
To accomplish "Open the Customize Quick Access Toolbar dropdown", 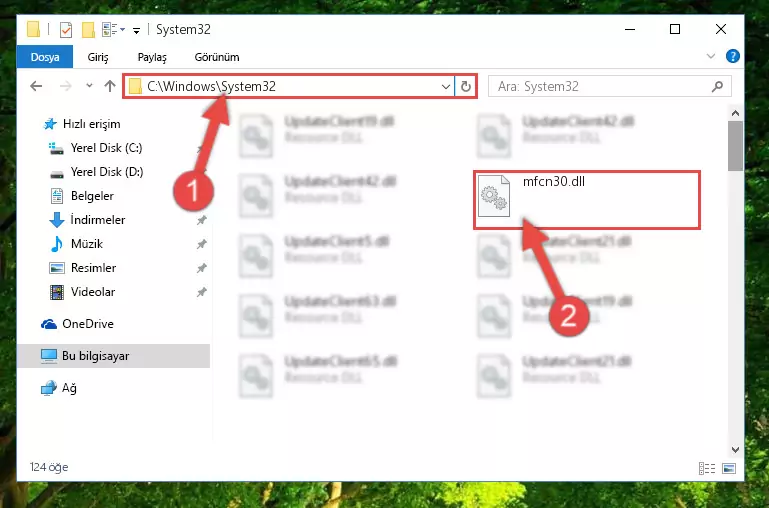I will [x=136, y=30].
